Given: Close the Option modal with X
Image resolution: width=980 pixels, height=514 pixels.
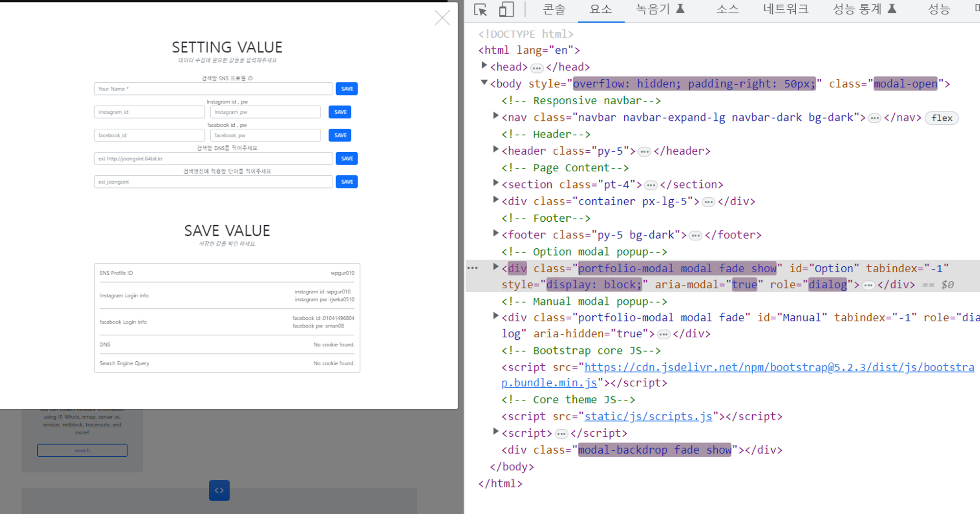Looking at the screenshot, I should (x=442, y=18).
